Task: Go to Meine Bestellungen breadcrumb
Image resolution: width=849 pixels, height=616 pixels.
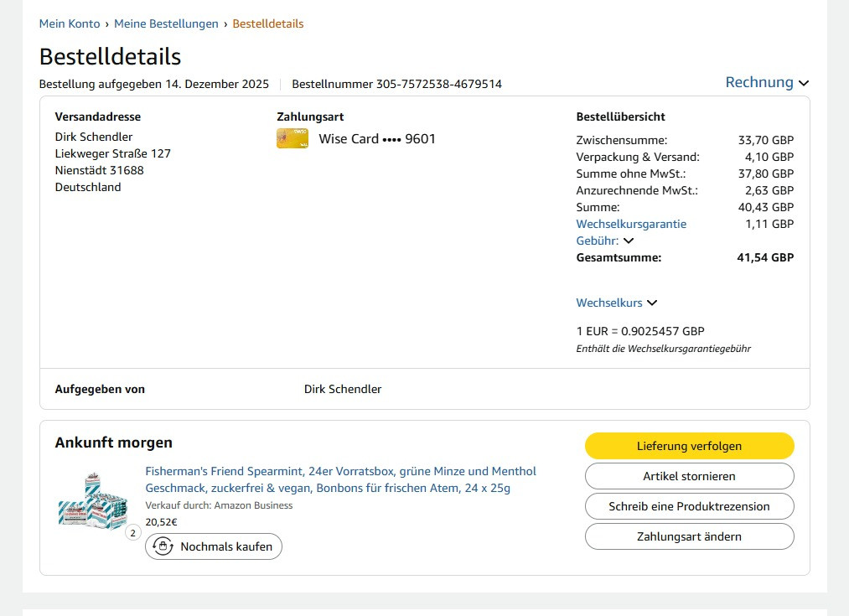Action: [x=166, y=23]
